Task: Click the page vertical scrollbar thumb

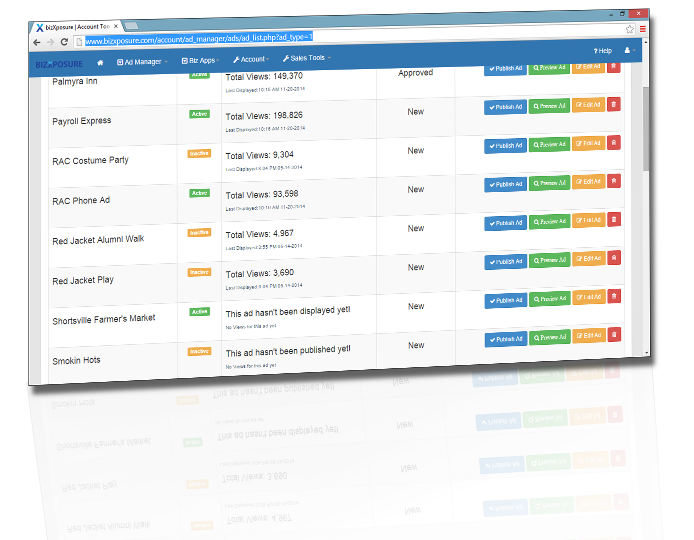Action: (646, 128)
